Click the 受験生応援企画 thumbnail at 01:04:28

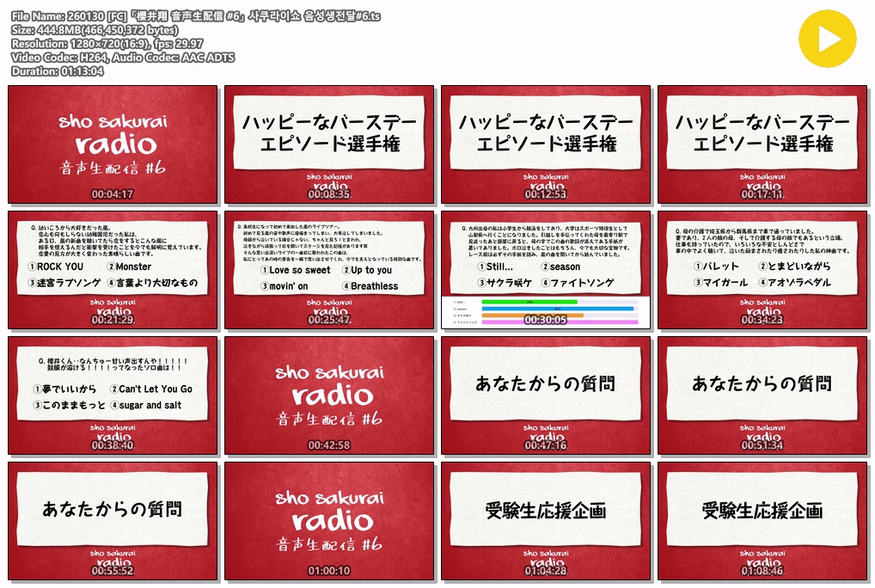[546, 520]
